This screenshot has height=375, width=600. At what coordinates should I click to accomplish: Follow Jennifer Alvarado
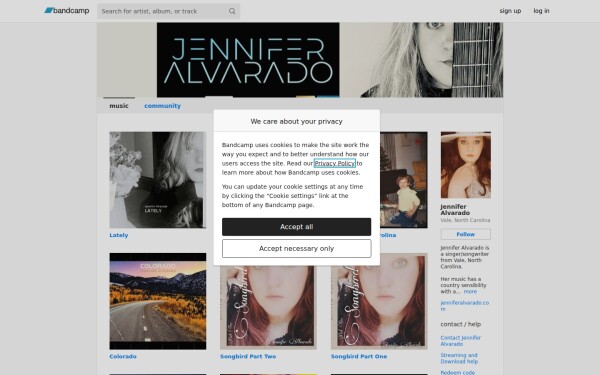tap(466, 234)
